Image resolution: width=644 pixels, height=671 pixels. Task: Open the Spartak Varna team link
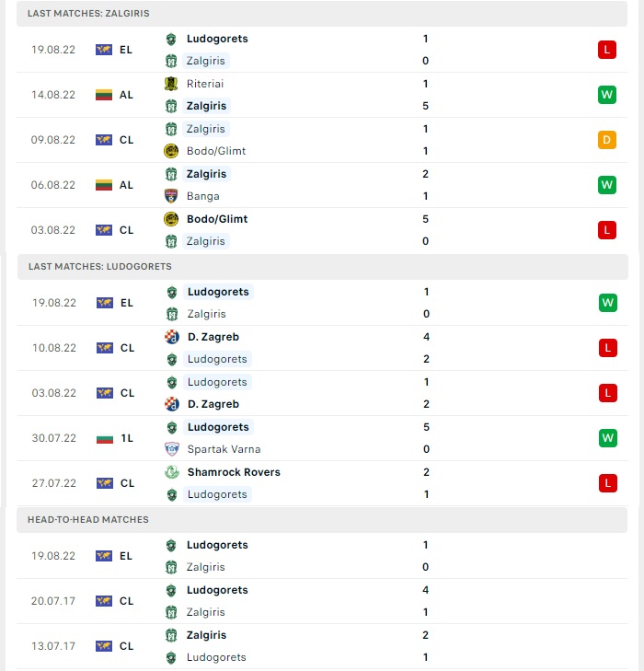(x=224, y=449)
